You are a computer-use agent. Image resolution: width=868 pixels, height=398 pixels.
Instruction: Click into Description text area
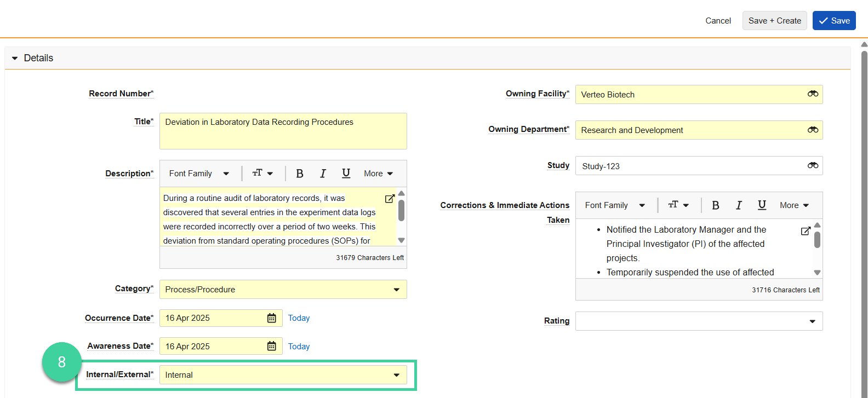click(x=278, y=217)
